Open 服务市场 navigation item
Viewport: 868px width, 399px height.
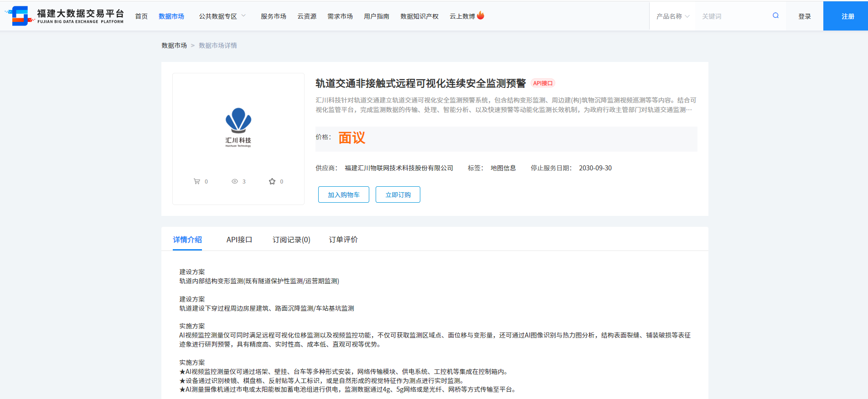(274, 16)
